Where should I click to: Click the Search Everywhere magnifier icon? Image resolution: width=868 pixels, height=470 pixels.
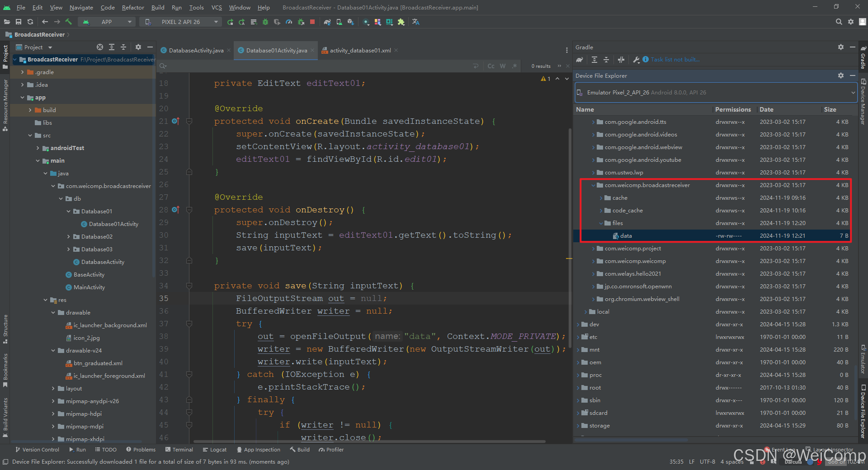pos(839,22)
